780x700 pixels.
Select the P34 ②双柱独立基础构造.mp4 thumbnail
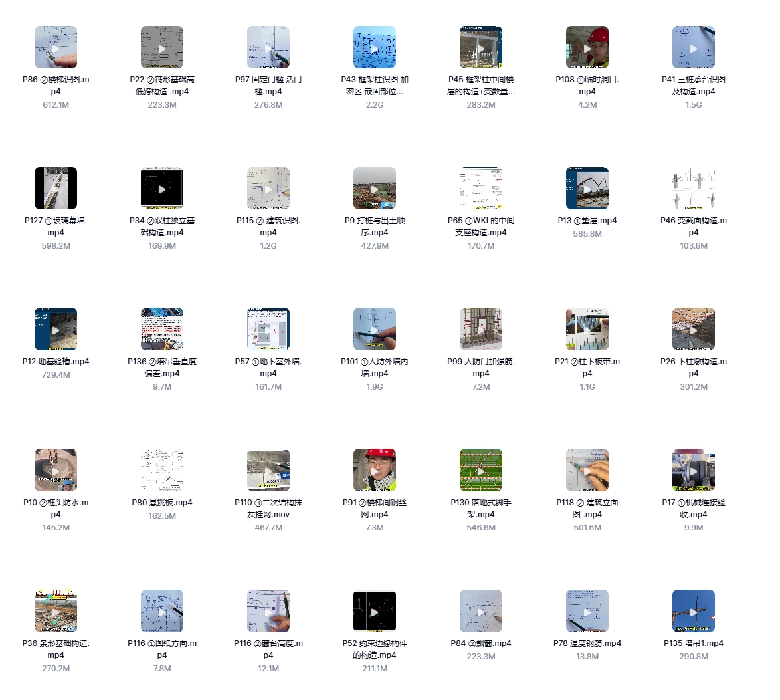click(x=162, y=189)
